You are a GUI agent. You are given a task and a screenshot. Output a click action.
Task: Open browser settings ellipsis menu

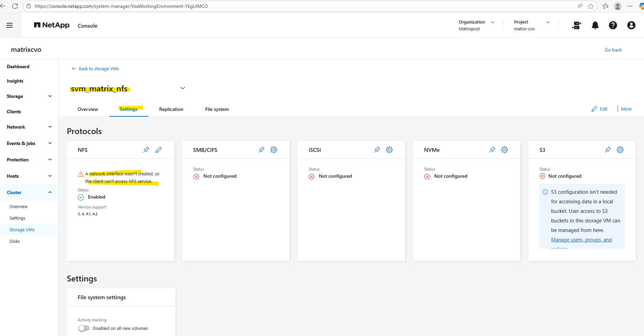pos(630,6)
